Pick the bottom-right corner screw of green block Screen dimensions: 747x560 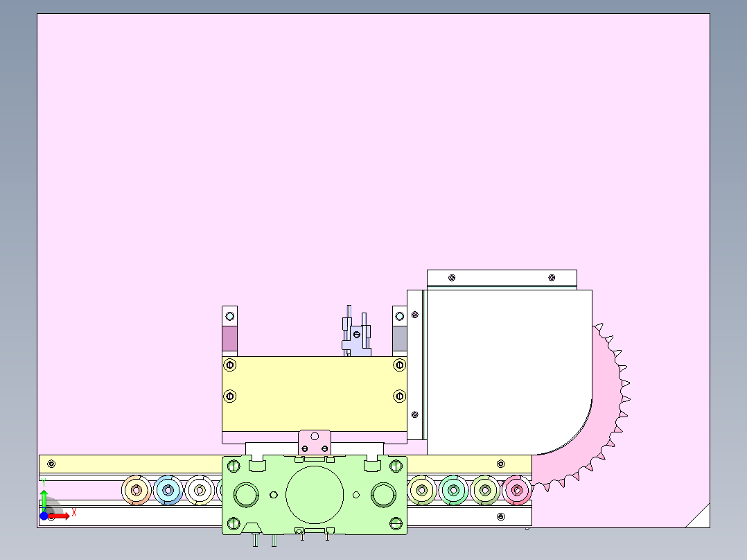(x=396, y=524)
